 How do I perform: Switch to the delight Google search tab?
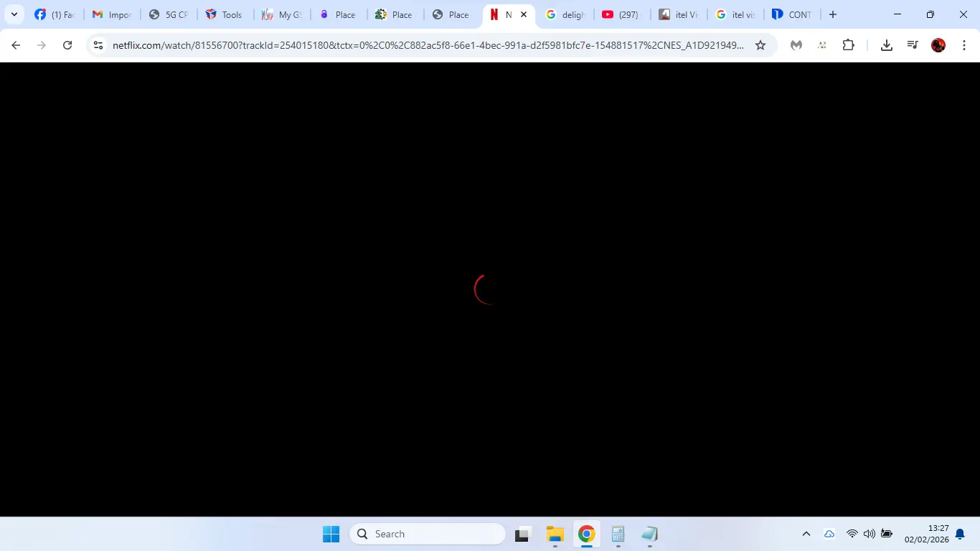tap(566, 14)
